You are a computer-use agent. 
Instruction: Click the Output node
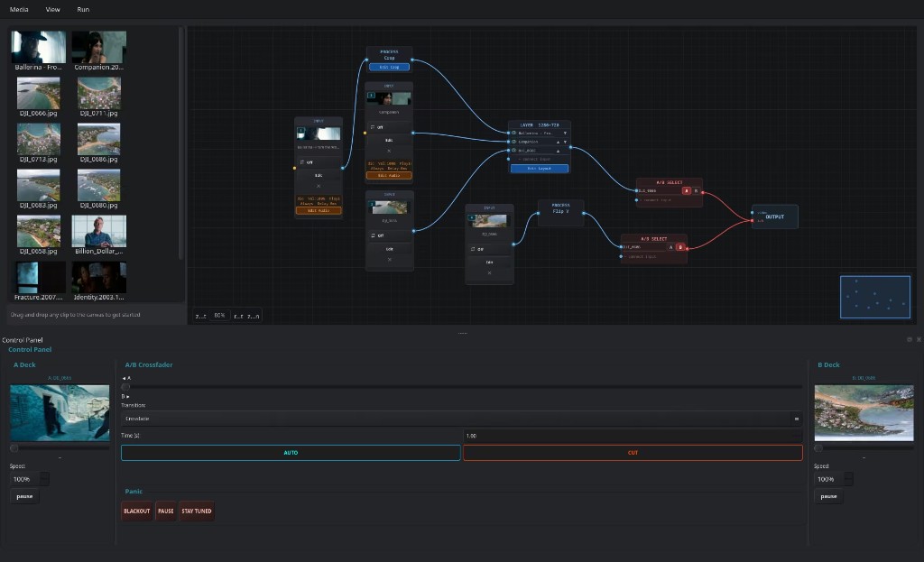tap(775, 217)
